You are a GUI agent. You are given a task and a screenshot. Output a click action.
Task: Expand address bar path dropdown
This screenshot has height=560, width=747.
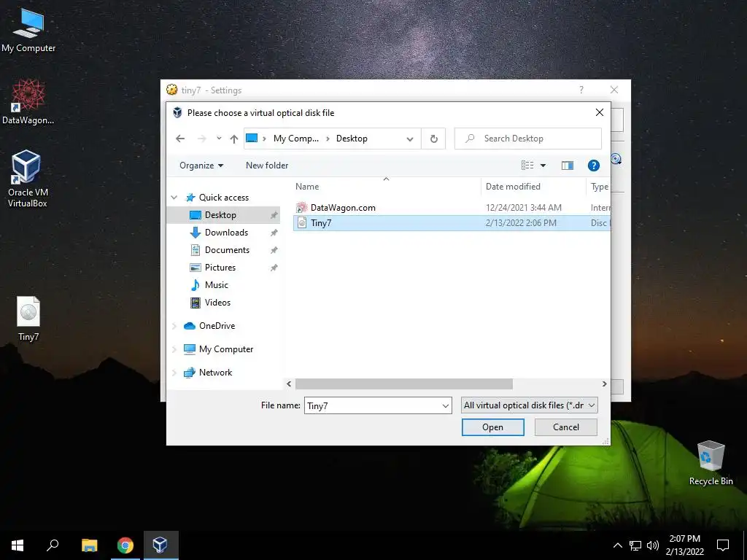pyautogui.click(x=410, y=139)
